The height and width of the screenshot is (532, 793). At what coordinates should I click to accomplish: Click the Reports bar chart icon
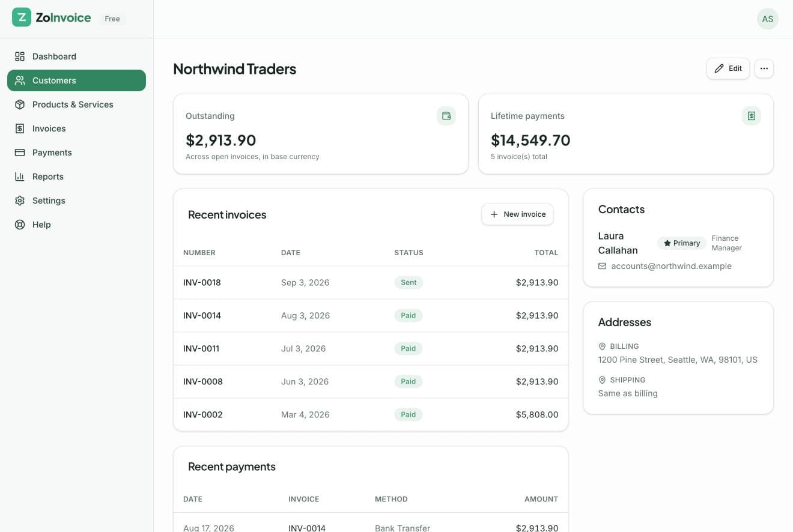tap(20, 177)
